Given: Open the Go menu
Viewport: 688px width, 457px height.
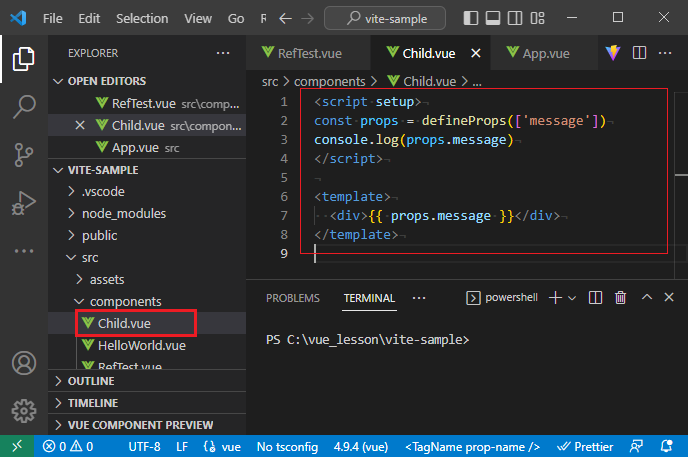Looking at the screenshot, I should (236, 18).
